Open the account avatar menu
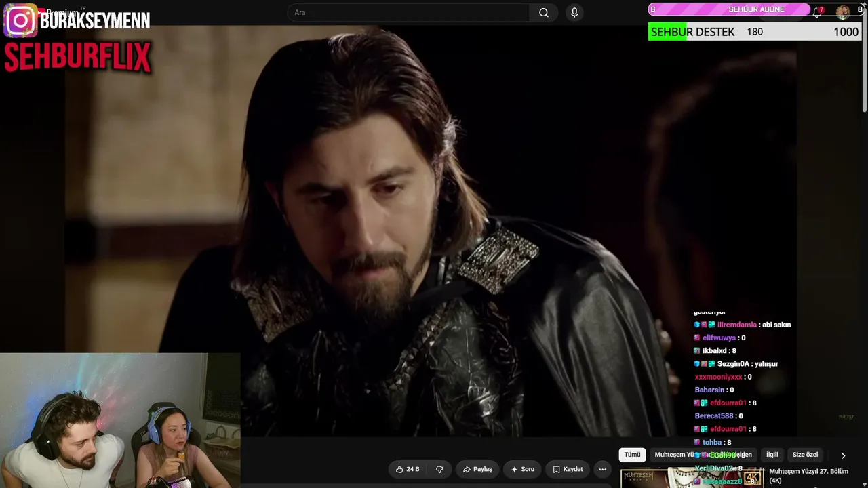This screenshot has height=488, width=868. click(843, 12)
